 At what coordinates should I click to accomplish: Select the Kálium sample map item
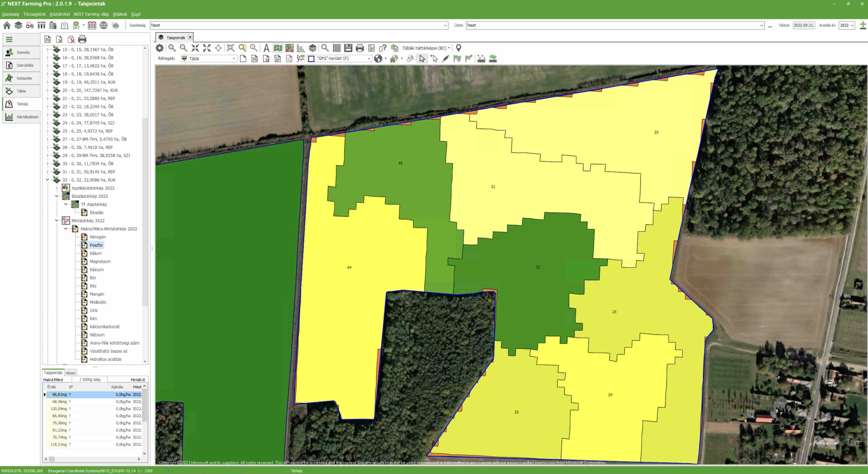(x=96, y=253)
